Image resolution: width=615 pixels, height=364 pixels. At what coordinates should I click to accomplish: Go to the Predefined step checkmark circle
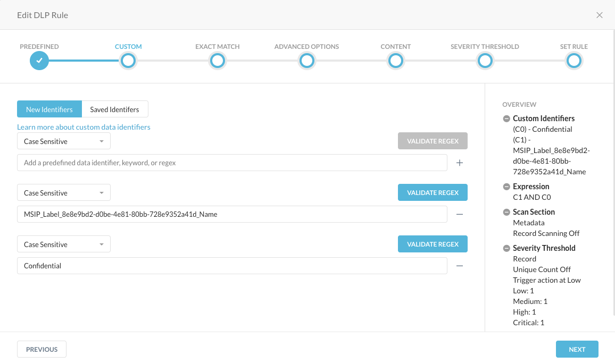pyautogui.click(x=39, y=61)
